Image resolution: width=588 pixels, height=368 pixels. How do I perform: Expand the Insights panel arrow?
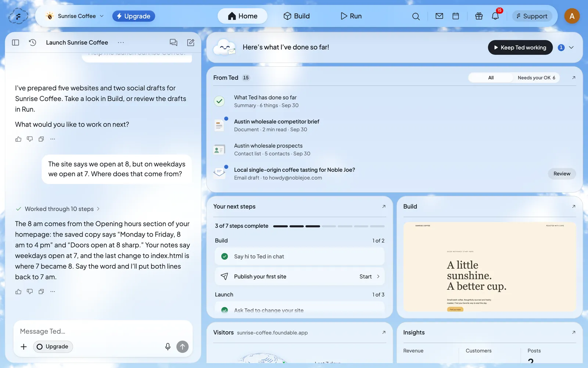574,332
